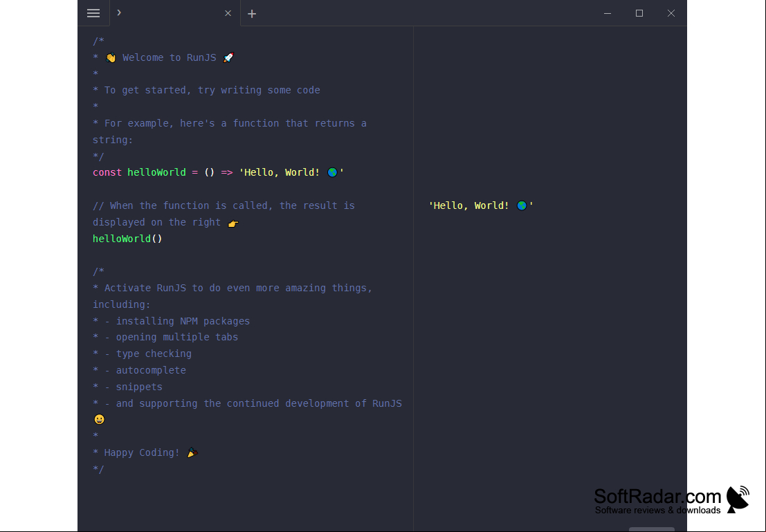
Task: Click the 'Hello, World!' result in the output pane
Action: coord(481,205)
